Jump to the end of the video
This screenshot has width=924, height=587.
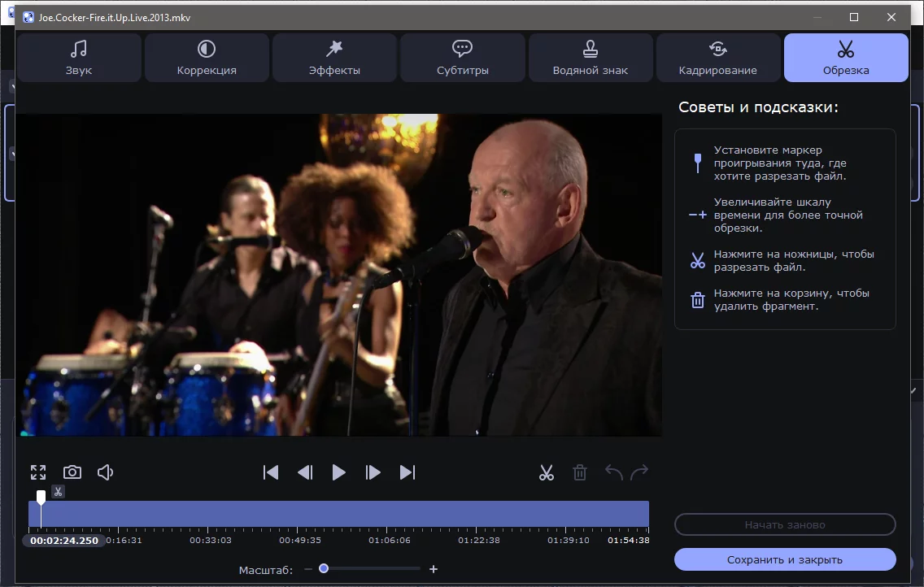[408, 472]
